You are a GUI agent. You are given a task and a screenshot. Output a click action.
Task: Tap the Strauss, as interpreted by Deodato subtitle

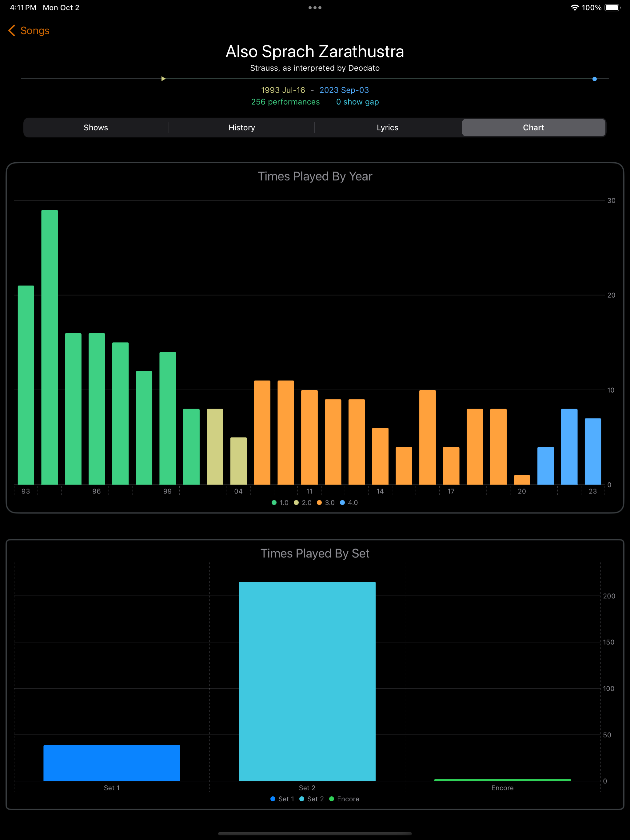click(x=315, y=68)
